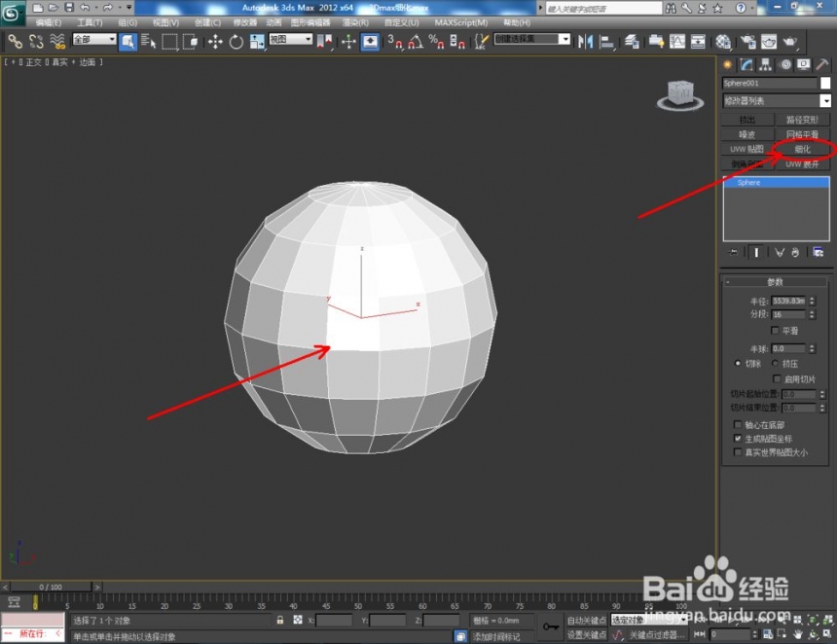Screen dimensions: 837x644
Task: Open the 工具(T) menu
Action: pos(90,22)
